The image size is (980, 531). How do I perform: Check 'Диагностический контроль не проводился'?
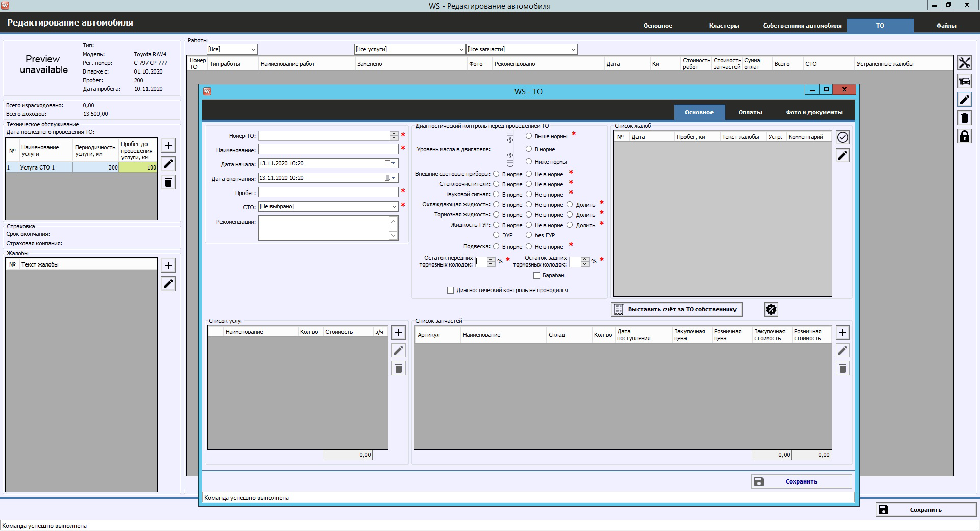450,291
